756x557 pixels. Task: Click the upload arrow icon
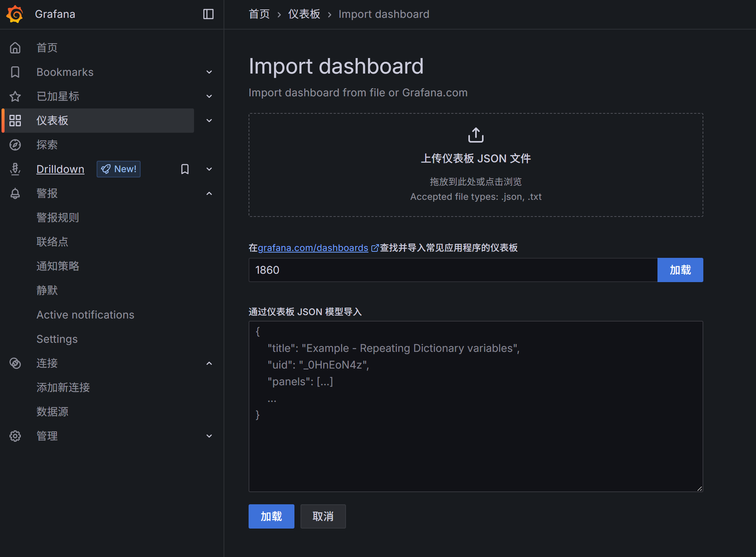point(476,135)
